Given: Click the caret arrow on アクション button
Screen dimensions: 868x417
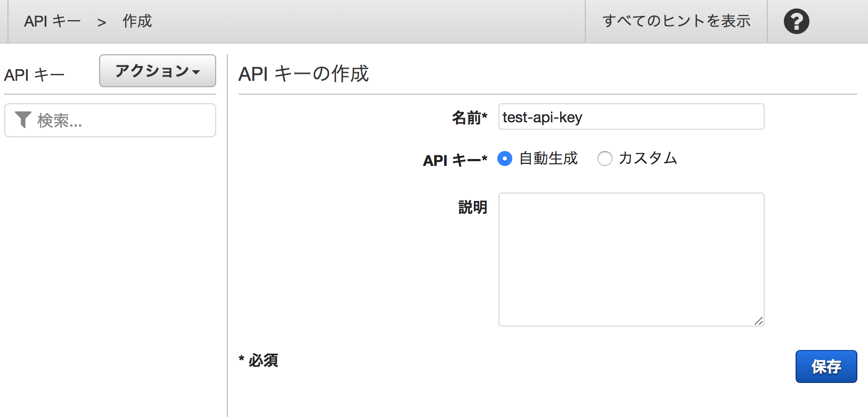Looking at the screenshot, I should point(196,72).
